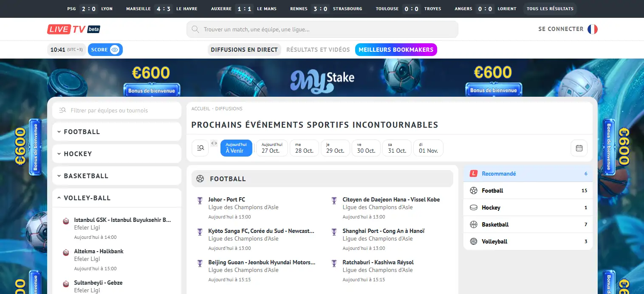Click the event search filter icon button

pos(200,148)
